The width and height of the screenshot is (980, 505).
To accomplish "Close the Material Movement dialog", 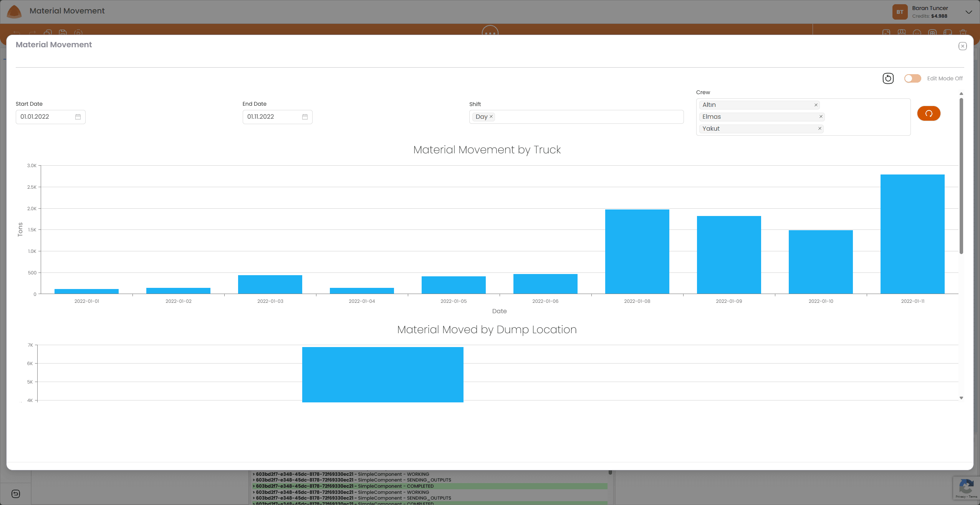I will tap(963, 46).
